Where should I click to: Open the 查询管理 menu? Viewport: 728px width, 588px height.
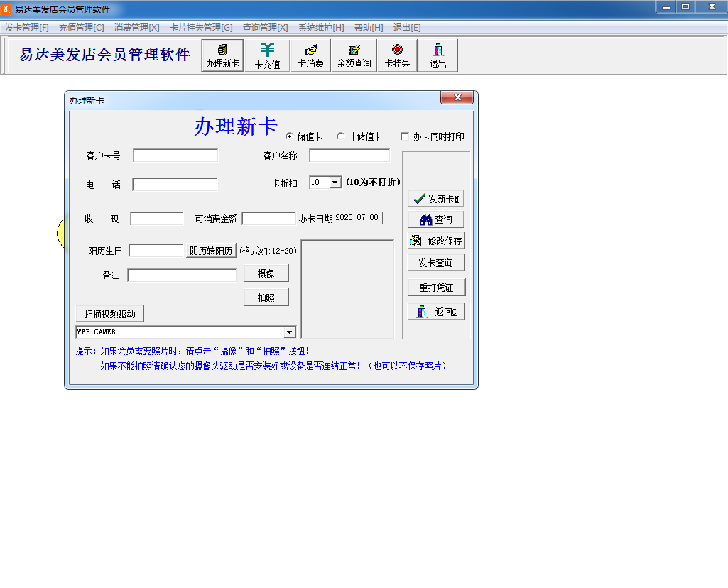[x=265, y=28]
